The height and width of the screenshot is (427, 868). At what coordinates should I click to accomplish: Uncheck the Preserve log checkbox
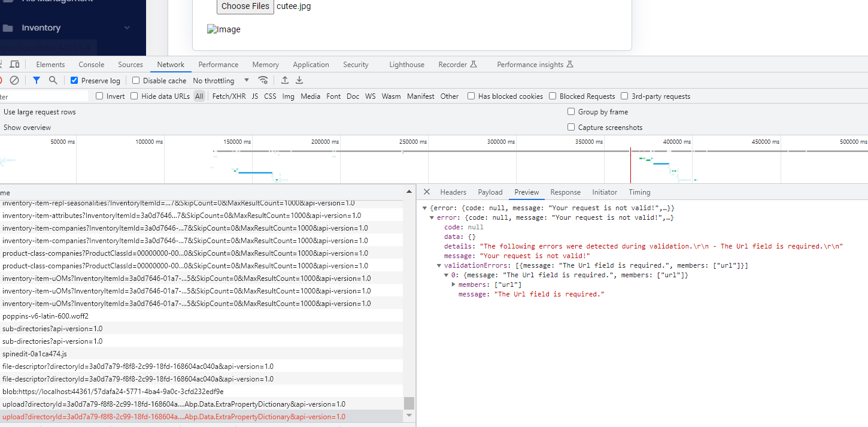74,81
